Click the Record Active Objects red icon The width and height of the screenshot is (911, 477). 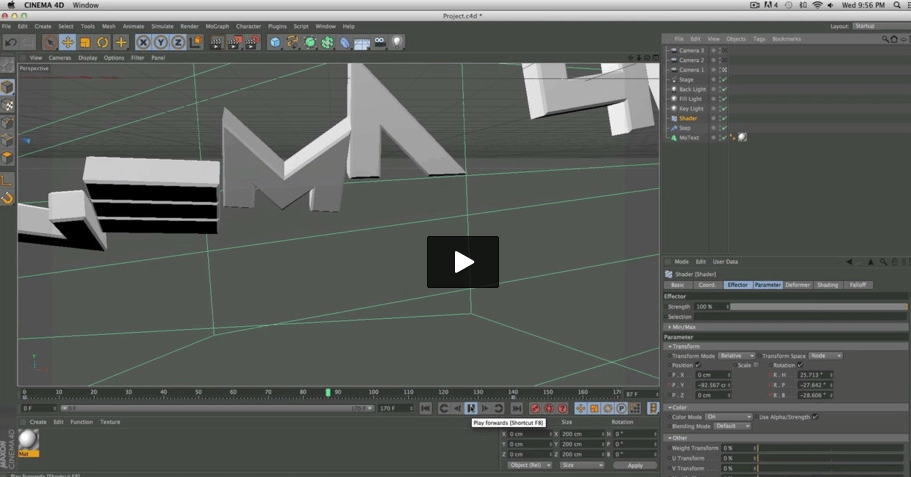pyautogui.click(x=535, y=408)
